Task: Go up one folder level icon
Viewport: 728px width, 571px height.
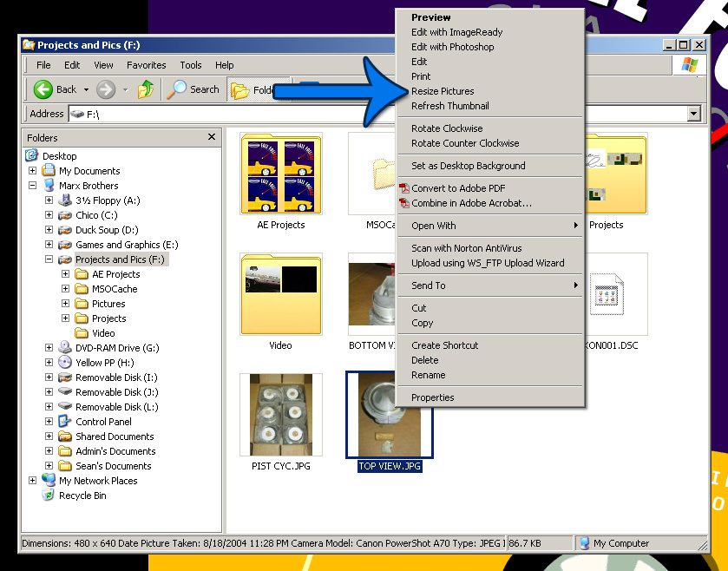Action: [146, 89]
